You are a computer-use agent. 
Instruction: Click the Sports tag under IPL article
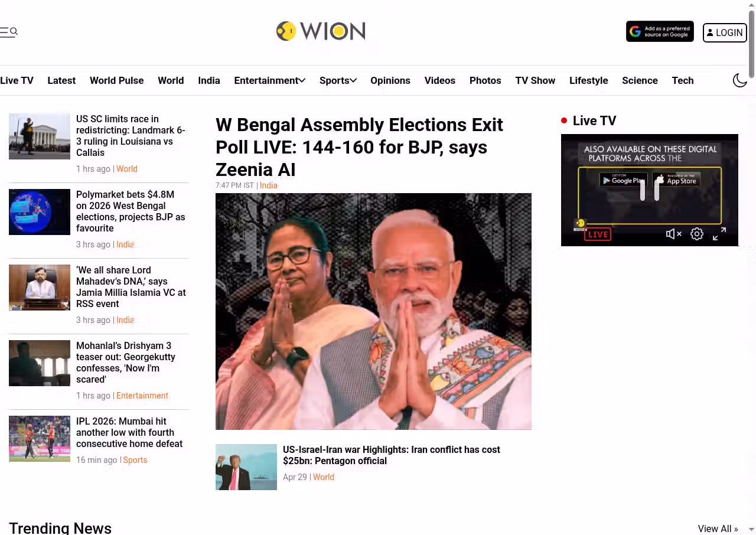tap(135, 460)
